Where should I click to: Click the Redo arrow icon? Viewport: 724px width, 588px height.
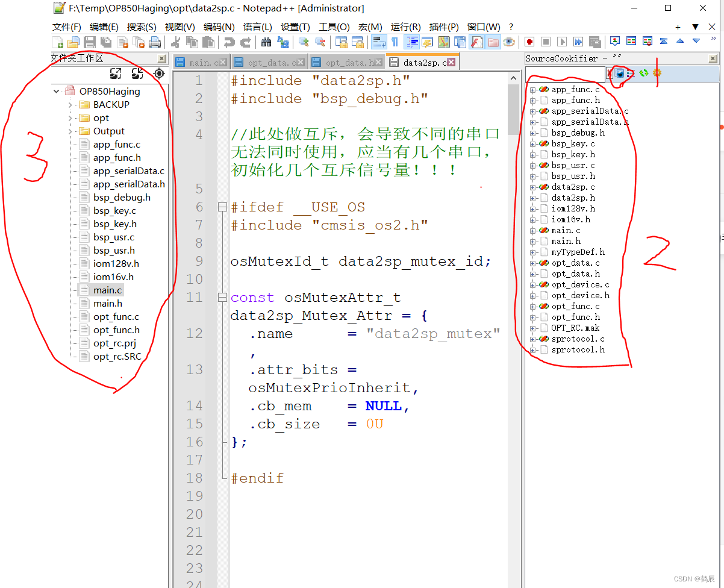pyautogui.click(x=245, y=42)
